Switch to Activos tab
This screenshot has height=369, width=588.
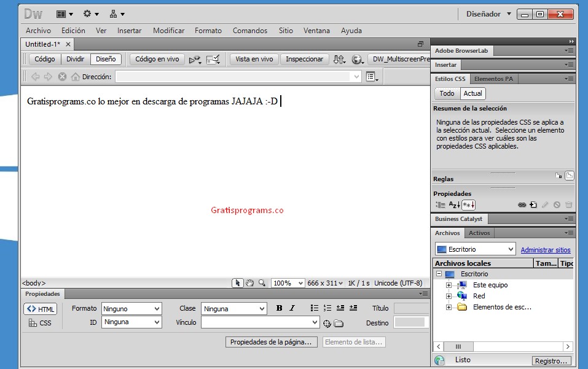tap(479, 233)
